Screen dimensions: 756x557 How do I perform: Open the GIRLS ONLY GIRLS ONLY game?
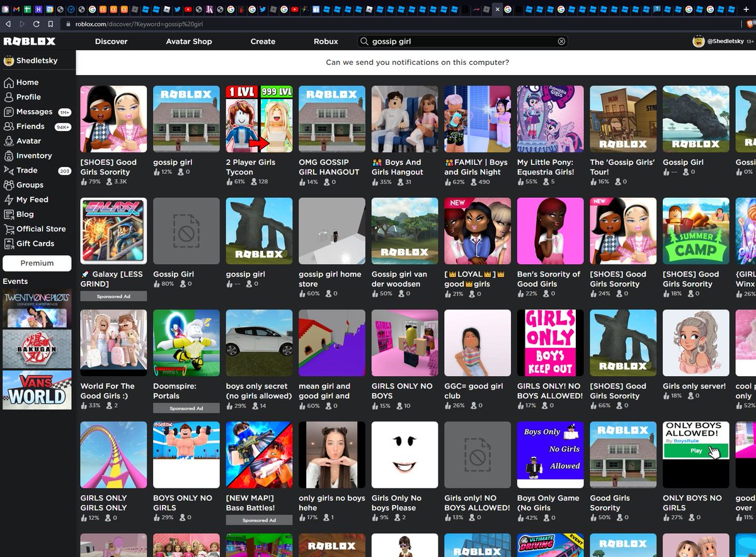coord(113,455)
